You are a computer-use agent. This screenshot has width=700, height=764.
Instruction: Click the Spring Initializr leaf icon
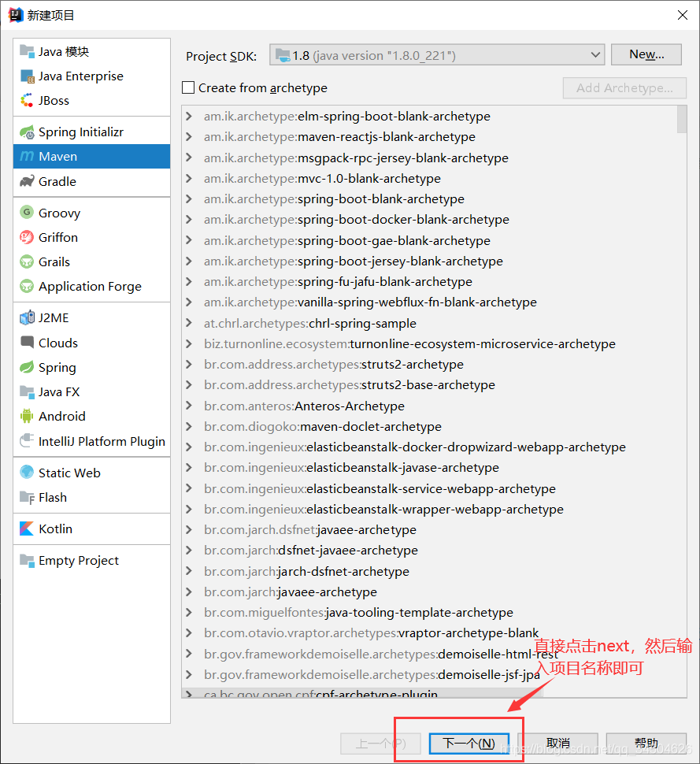[x=27, y=132]
